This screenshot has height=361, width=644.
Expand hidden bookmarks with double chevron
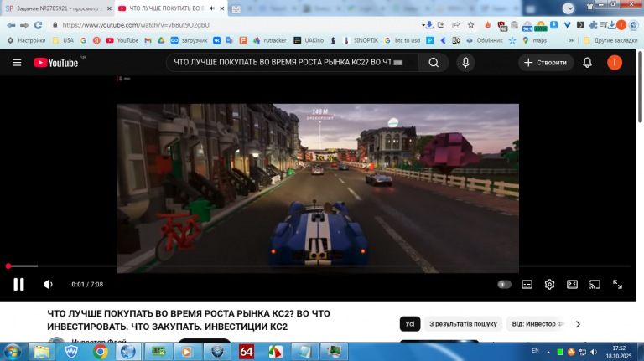[571, 40]
